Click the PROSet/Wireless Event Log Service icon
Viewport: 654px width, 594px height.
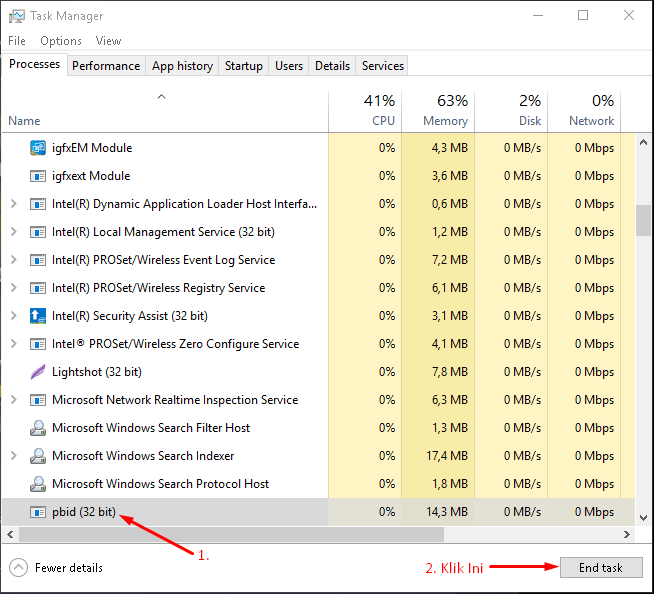[38, 260]
